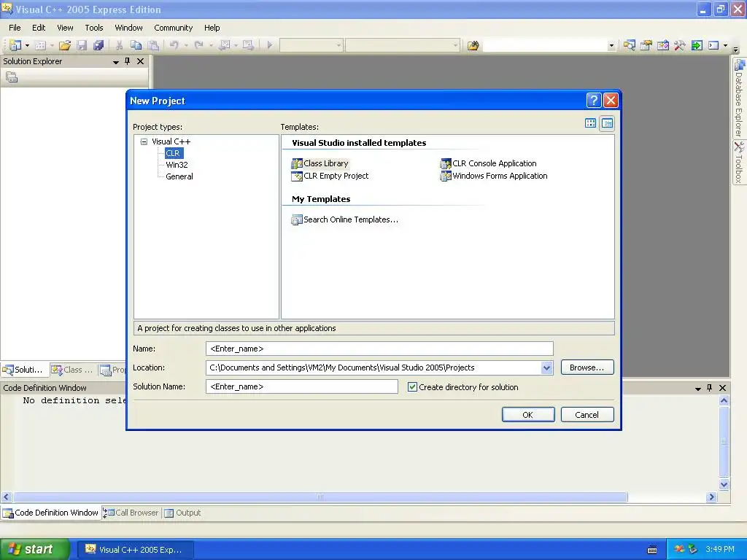Select the General project type
The image size is (747, 560).
[179, 176]
